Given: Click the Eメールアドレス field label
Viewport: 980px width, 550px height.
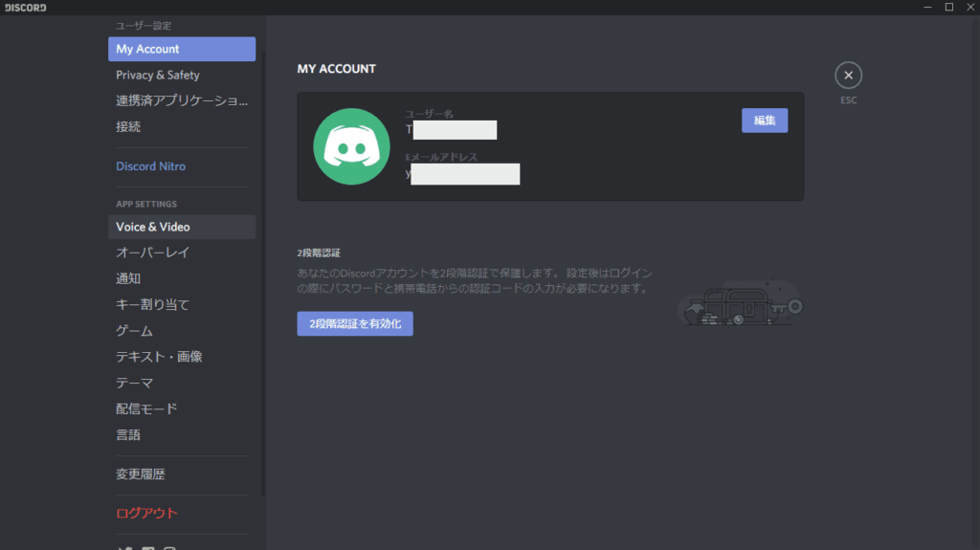Looking at the screenshot, I should tap(441, 157).
